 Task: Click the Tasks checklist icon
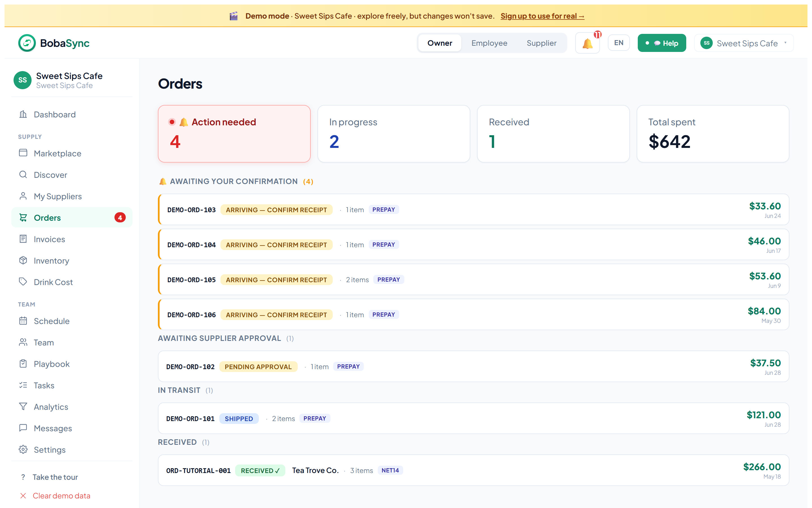[x=23, y=385]
